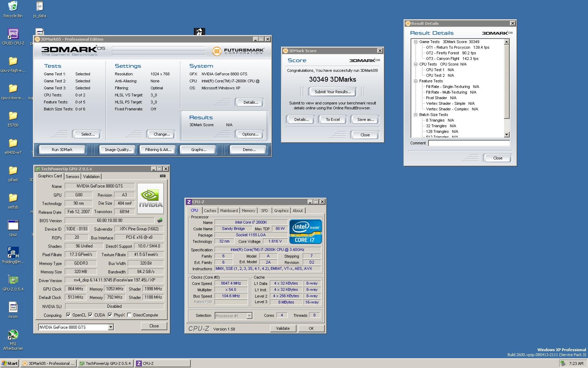Open the GPU selection dropdown in GPU-Z
Screen dimensions: 588x368
tap(111, 327)
